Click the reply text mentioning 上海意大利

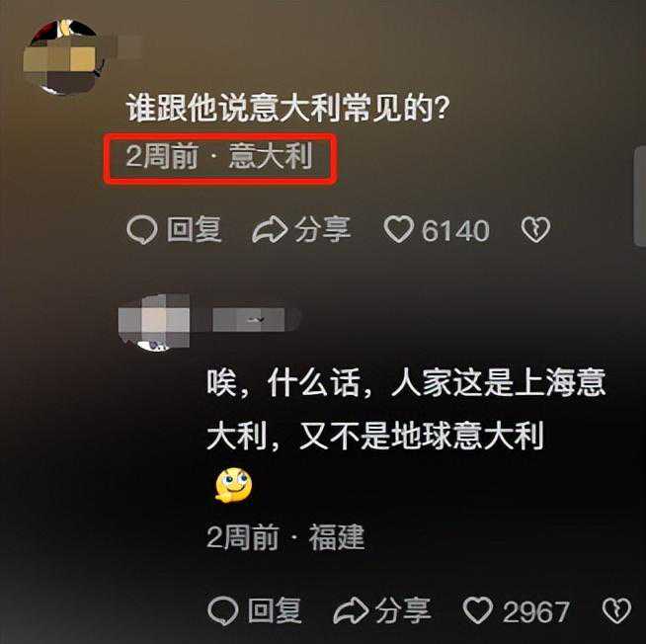click(406, 409)
